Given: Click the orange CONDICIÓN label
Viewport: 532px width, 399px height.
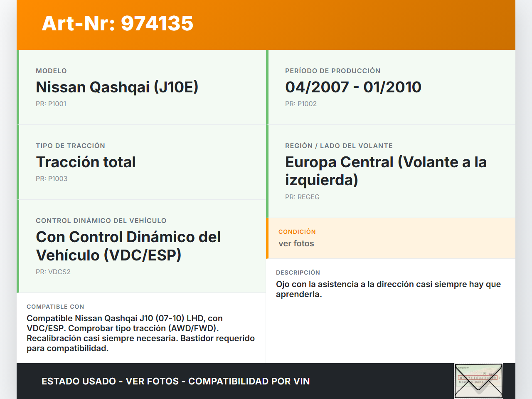Looking at the screenshot, I should (297, 232).
